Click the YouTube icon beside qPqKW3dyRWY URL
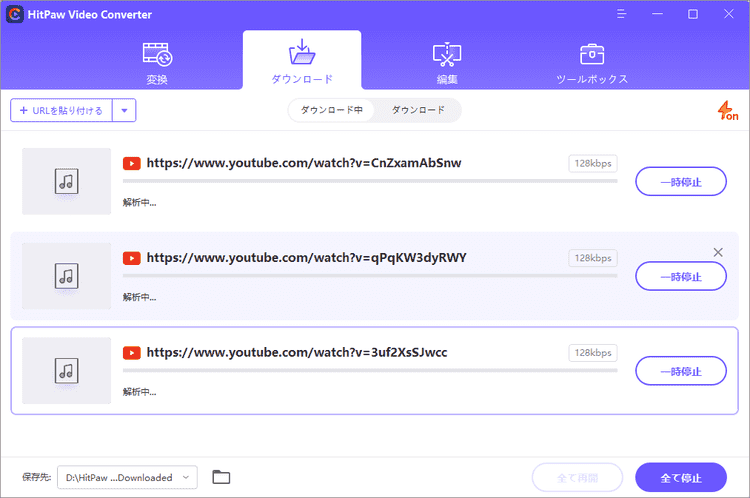 click(132, 258)
